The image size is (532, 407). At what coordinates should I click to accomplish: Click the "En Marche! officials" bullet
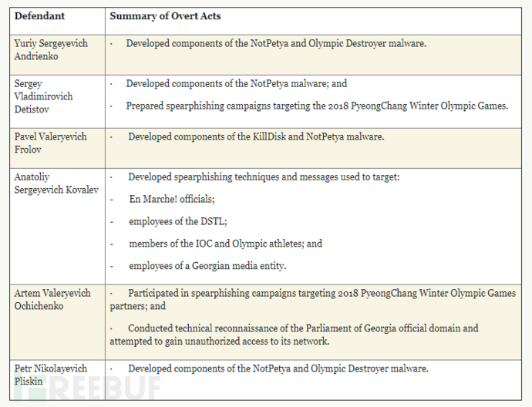(x=171, y=199)
